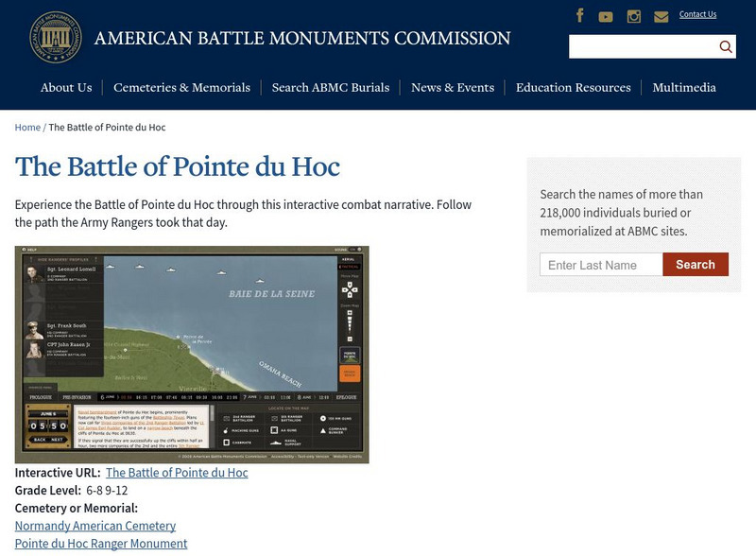Screen dimensions: 756x556
Task: Focus the Enter Last Name field
Action: tap(601, 265)
